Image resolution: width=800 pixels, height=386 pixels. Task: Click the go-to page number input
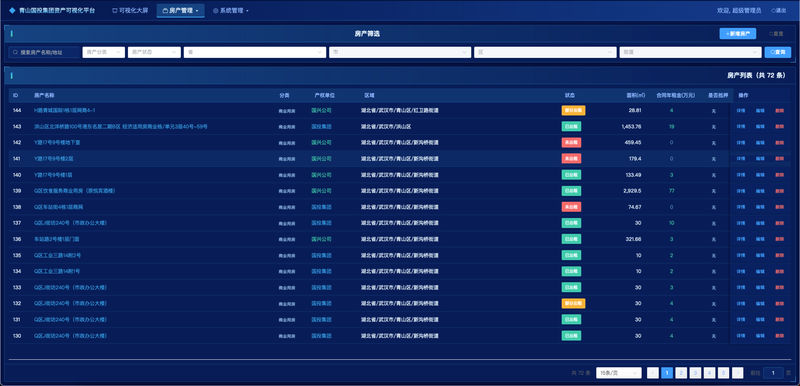(773, 373)
